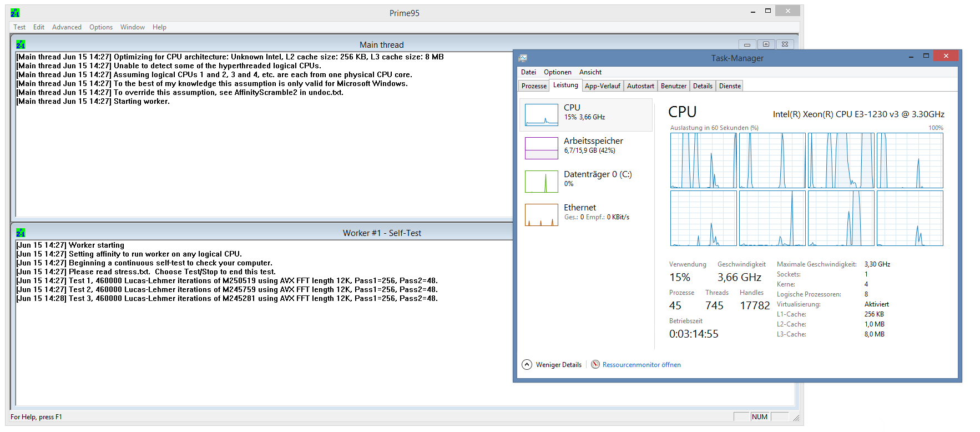Switch to the Dienste tab
Viewport: 980px width, 432px height.
click(x=730, y=86)
